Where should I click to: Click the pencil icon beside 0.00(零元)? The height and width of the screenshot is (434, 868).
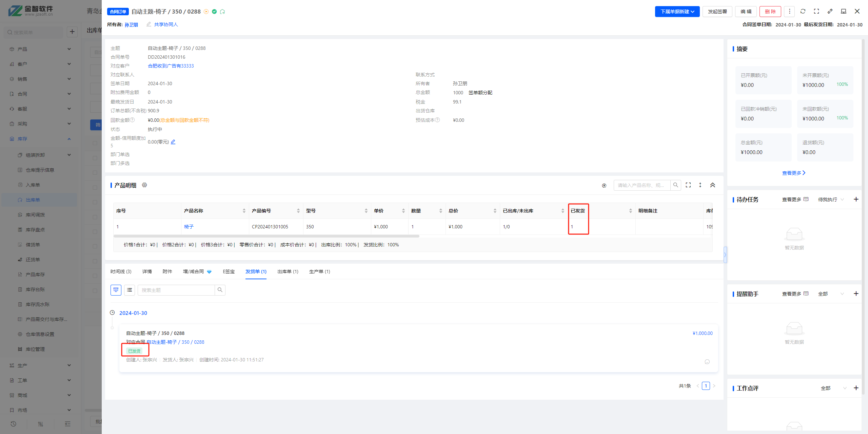click(173, 142)
